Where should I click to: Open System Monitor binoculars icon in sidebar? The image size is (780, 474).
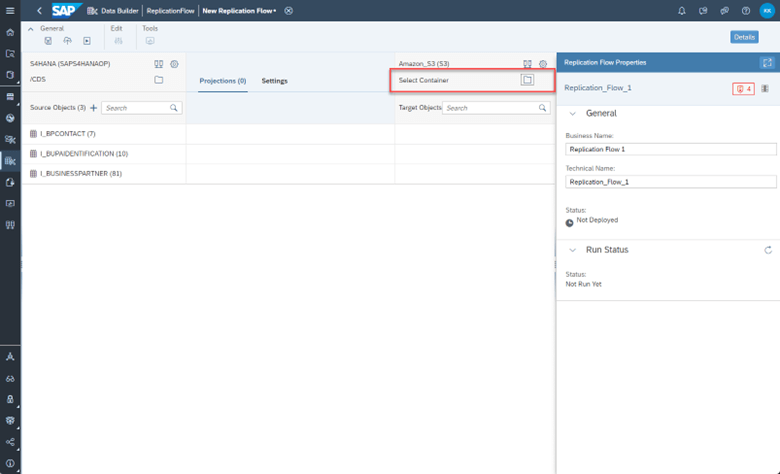click(10, 379)
